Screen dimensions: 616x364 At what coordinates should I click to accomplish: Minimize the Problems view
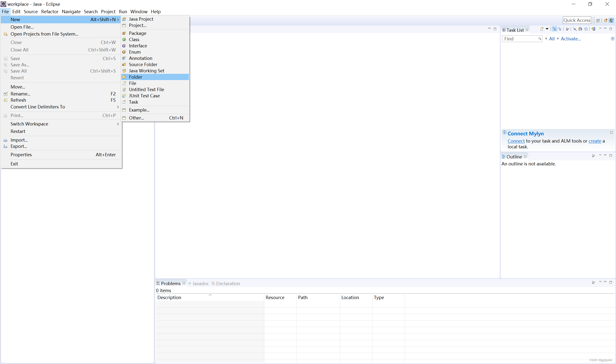[x=605, y=282]
